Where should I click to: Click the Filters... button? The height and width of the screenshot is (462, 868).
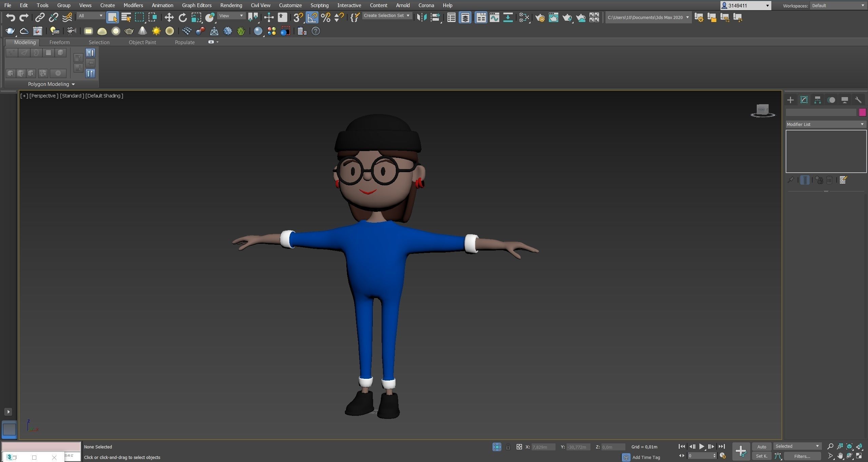tap(802, 456)
